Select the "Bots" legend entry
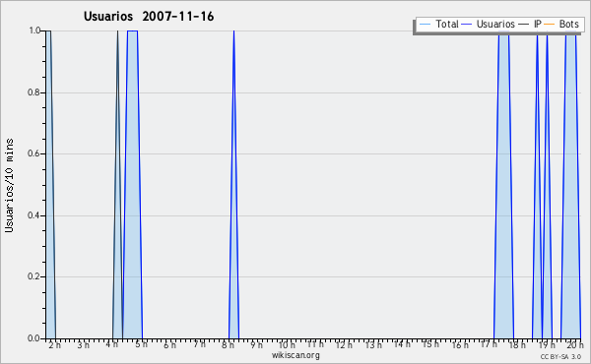Image resolution: width=591 pixels, height=364 pixels. tap(561, 24)
